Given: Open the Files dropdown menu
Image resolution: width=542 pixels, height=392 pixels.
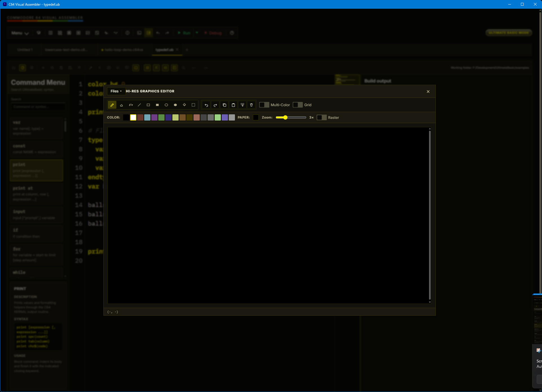Looking at the screenshot, I should tap(116, 91).
